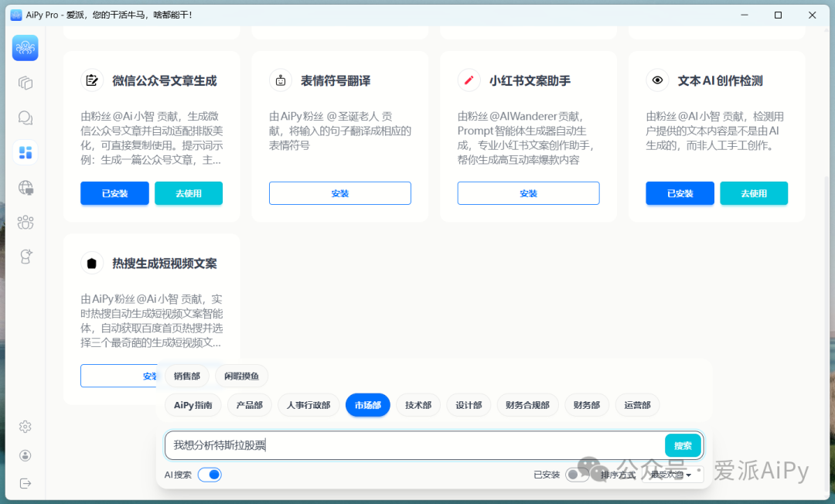Open the globe monitor icon in the sidebar
Image resolution: width=835 pixels, height=504 pixels.
25,187
